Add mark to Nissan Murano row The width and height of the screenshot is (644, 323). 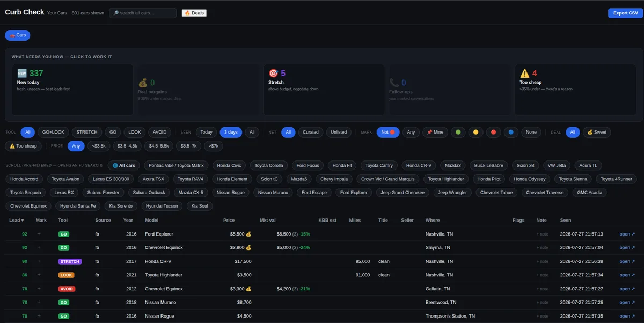[39, 302]
